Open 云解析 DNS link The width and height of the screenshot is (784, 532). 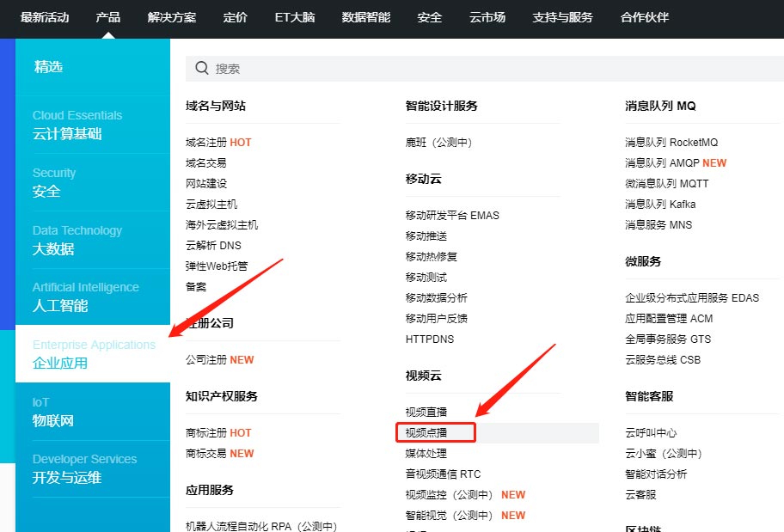click(x=213, y=246)
